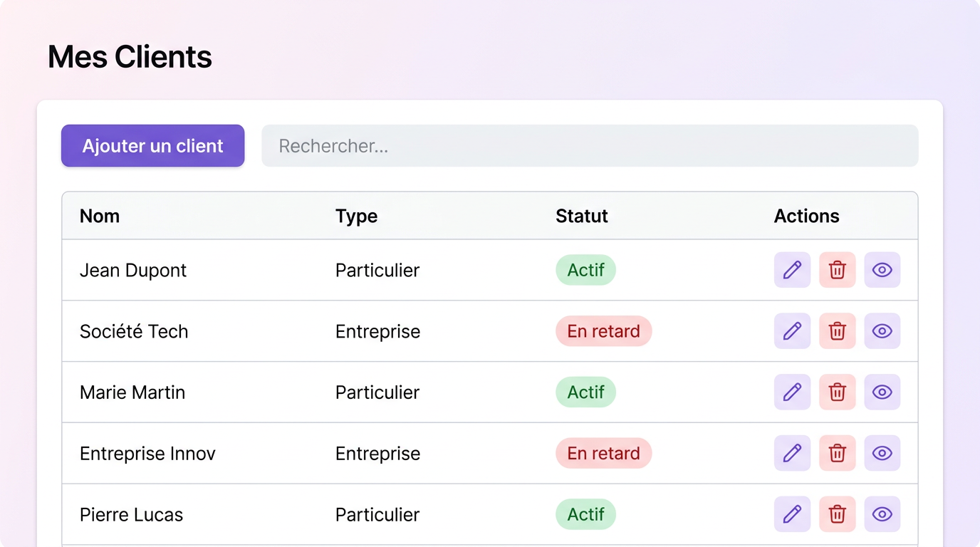980x547 pixels.
Task: Delete Pierre Lucas using trash icon
Action: click(838, 514)
